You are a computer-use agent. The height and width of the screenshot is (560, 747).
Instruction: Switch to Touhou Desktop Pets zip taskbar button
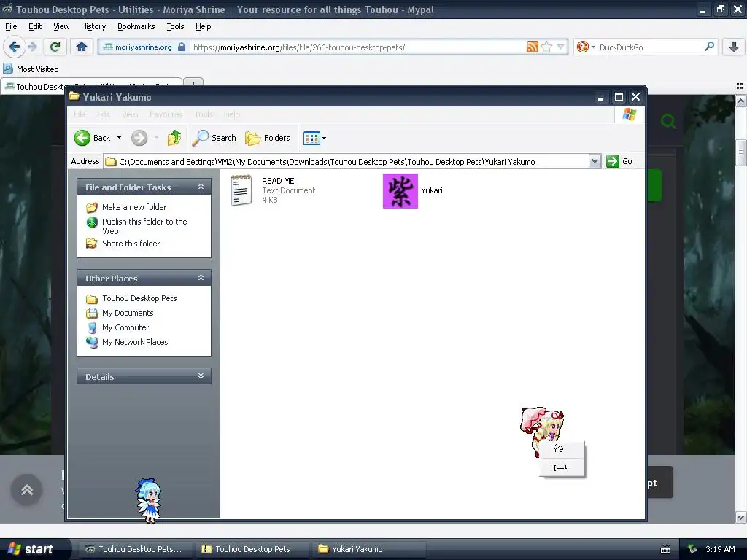coord(252,549)
